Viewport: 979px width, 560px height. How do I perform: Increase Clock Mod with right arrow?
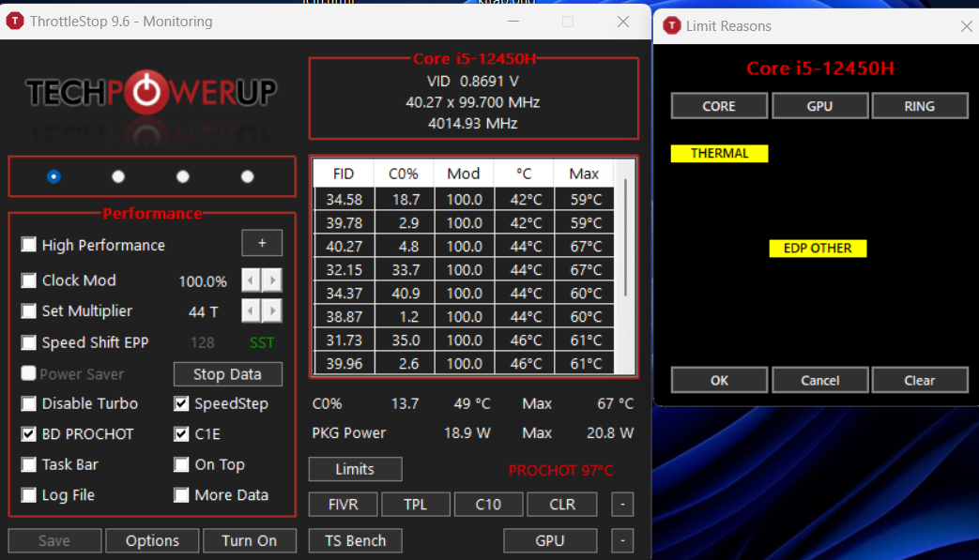coord(272,280)
